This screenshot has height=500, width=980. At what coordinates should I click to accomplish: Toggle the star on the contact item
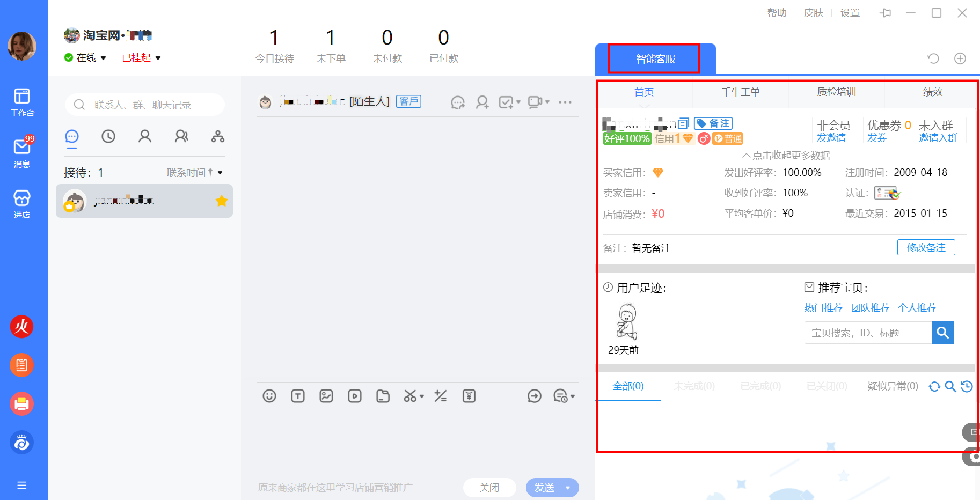(222, 201)
